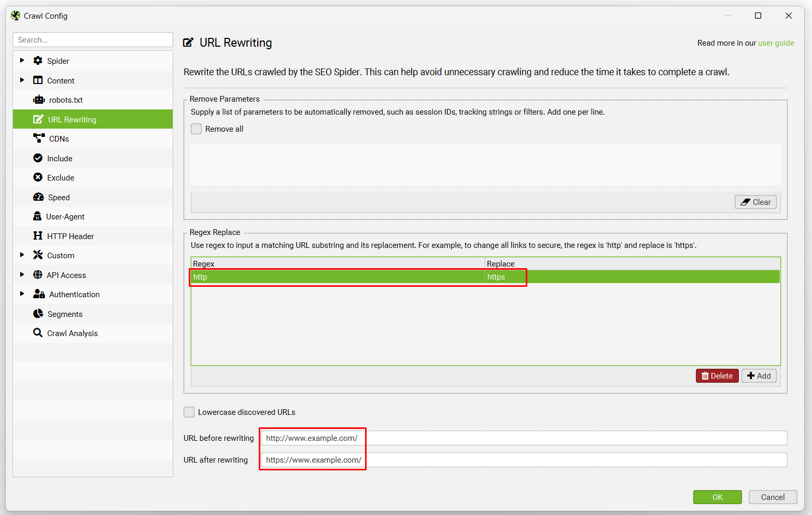812x515 pixels.
Task: Open the user guide link
Action: pos(776,43)
